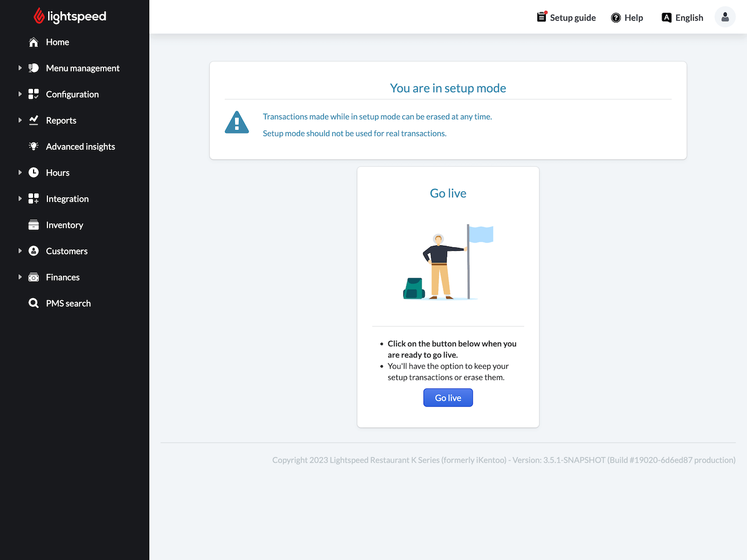Click the Home house icon
747x560 pixels.
[x=34, y=42]
